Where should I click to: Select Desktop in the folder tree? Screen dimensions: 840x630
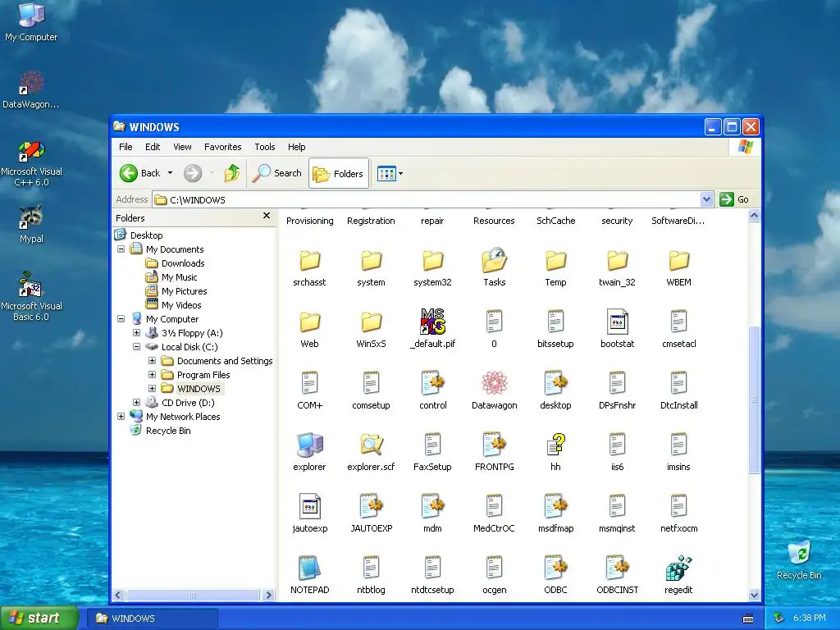click(x=146, y=235)
